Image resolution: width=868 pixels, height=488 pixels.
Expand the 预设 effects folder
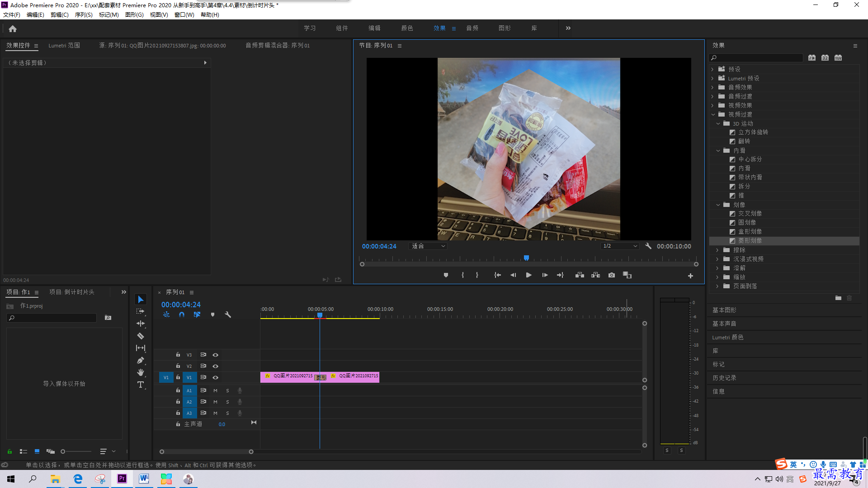712,69
